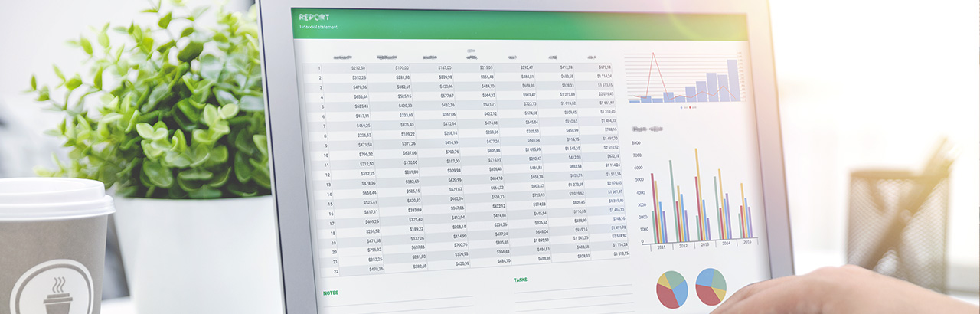Click the 2015 label on bar chart axis
The height and width of the screenshot is (314, 980).
click(746, 241)
